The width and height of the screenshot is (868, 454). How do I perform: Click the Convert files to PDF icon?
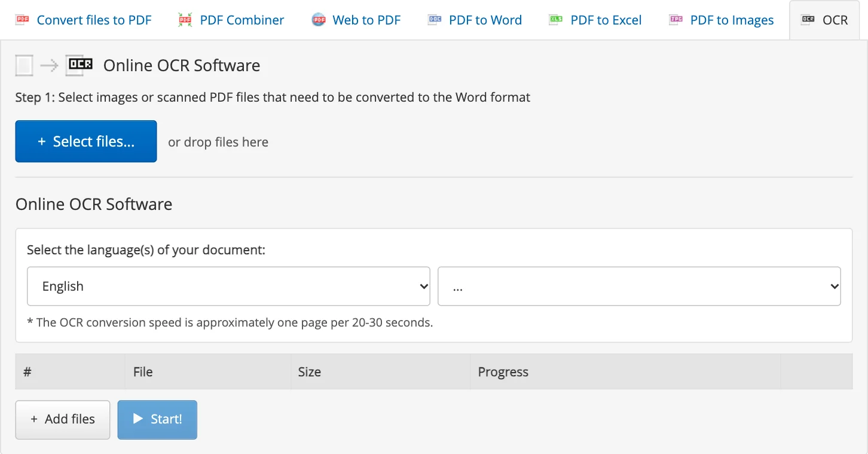[x=22, y=20]
